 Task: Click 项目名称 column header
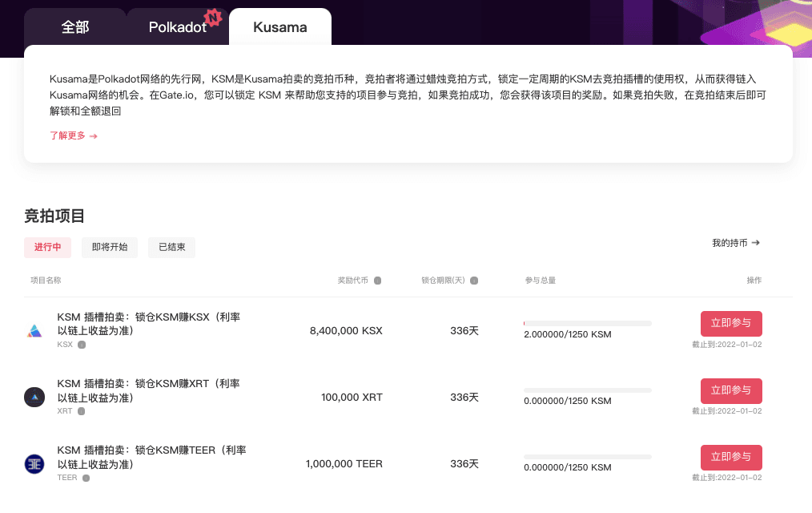coord(46,281)
